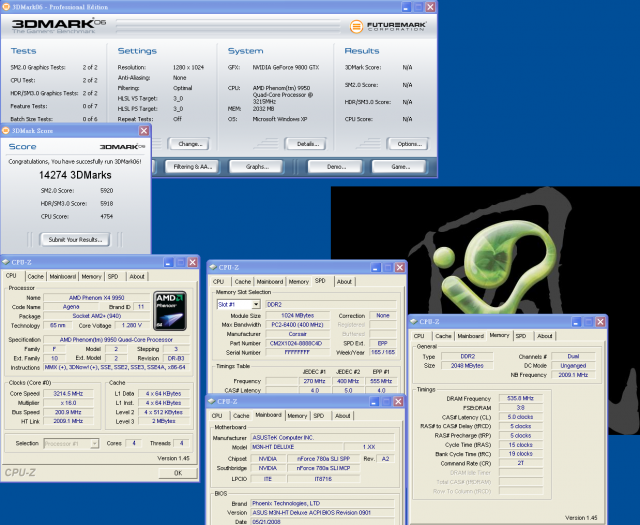640x525 pixels.
Task: Minimize the CPU-Z Memory window
Action: point(576,322)
